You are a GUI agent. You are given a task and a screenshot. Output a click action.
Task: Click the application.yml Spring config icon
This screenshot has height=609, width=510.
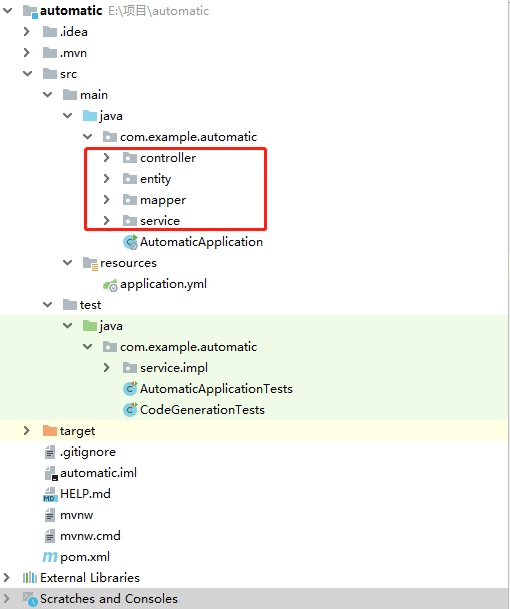[x=110, y=285]
